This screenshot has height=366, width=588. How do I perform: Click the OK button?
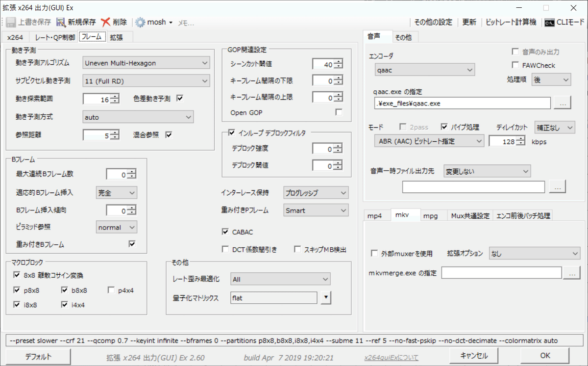(545, 355)
